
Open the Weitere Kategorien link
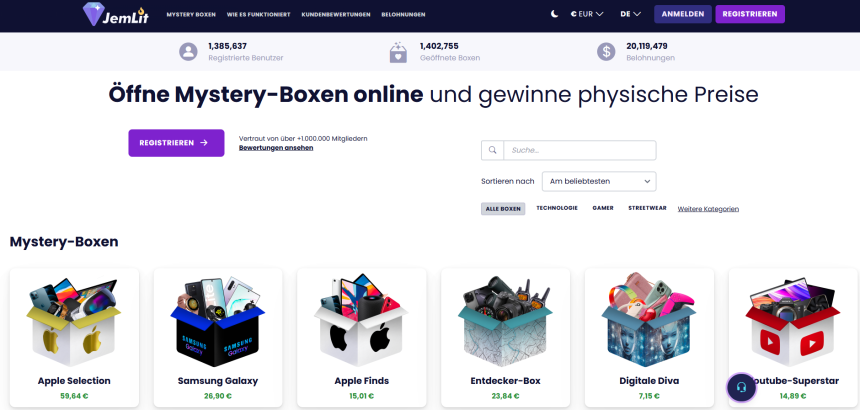click(708, 209)
